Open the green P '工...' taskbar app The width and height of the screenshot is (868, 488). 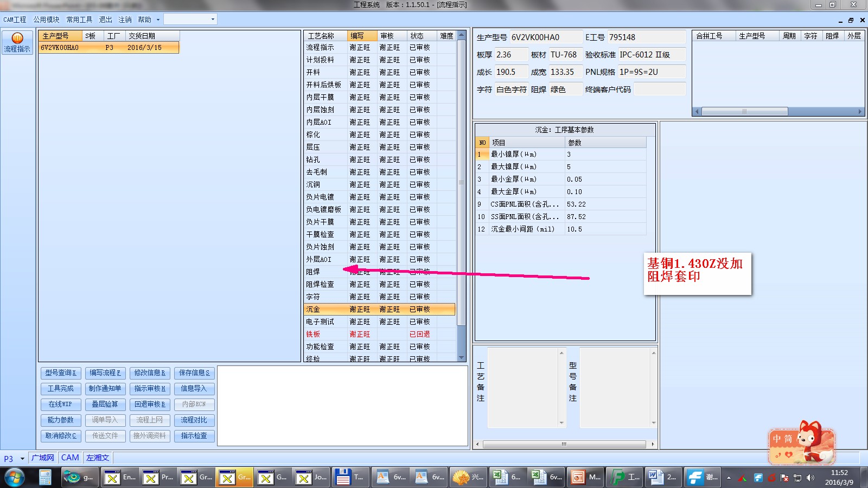[x=624, y=477]
